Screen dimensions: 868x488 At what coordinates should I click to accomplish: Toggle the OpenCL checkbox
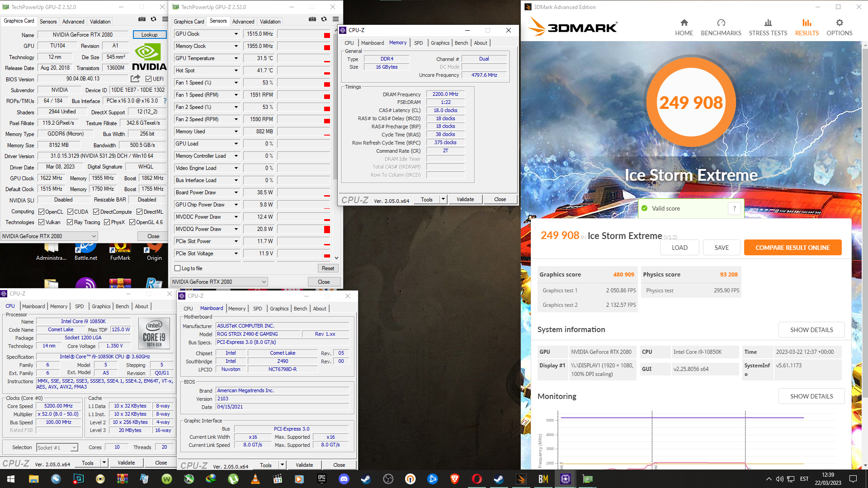41,212
